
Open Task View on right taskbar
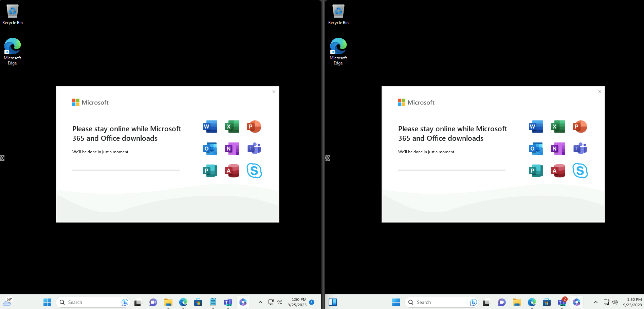(x=486, y=302)
